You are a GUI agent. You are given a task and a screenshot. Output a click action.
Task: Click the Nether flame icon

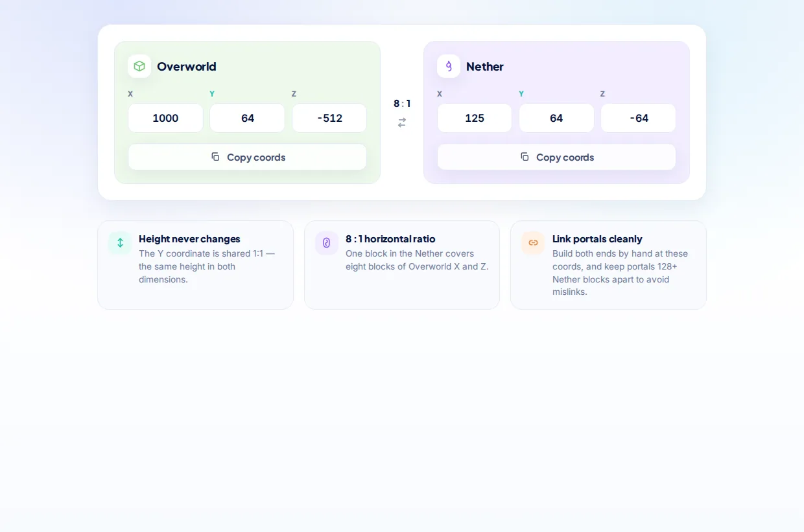pyautogui.click(x=449, y=66)
